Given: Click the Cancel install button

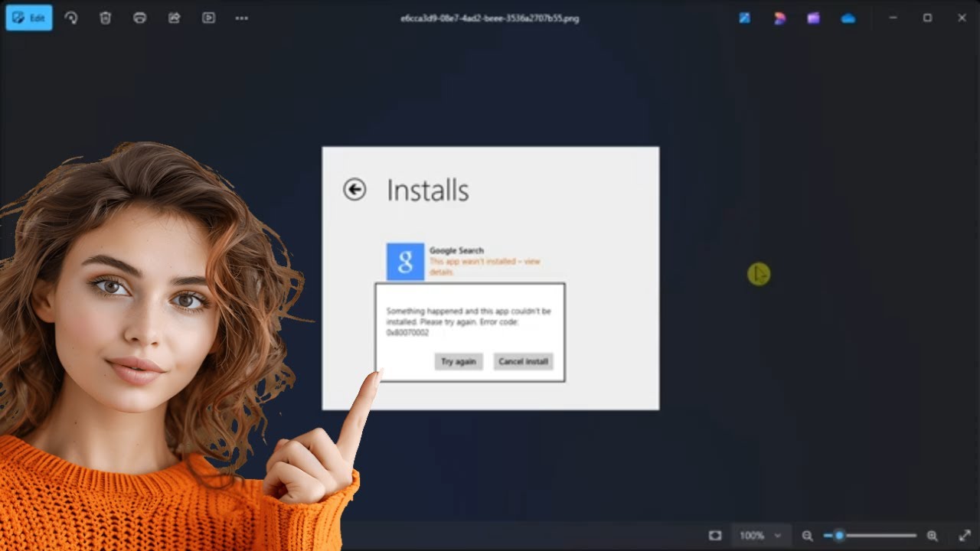Looking at the screenshot, I should coord(524,361).
